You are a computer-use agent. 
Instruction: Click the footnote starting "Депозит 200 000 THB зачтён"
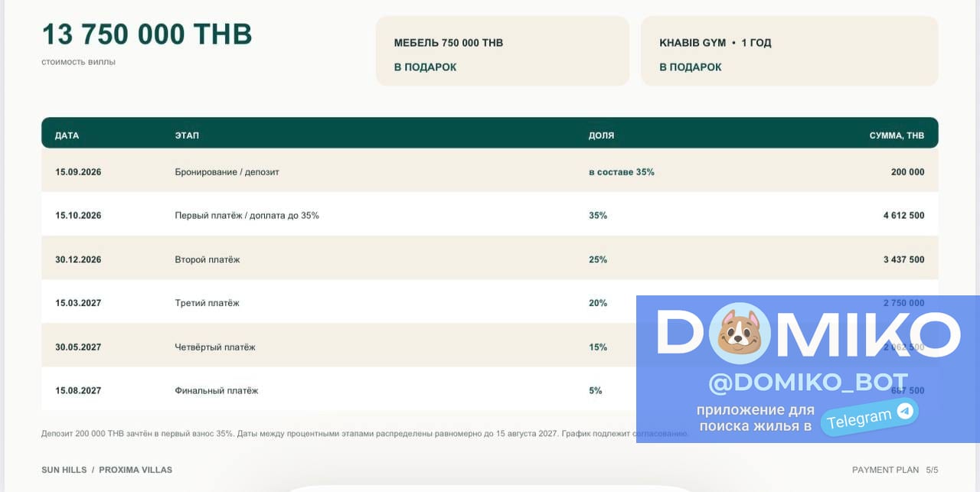click(x=364, y=433)
